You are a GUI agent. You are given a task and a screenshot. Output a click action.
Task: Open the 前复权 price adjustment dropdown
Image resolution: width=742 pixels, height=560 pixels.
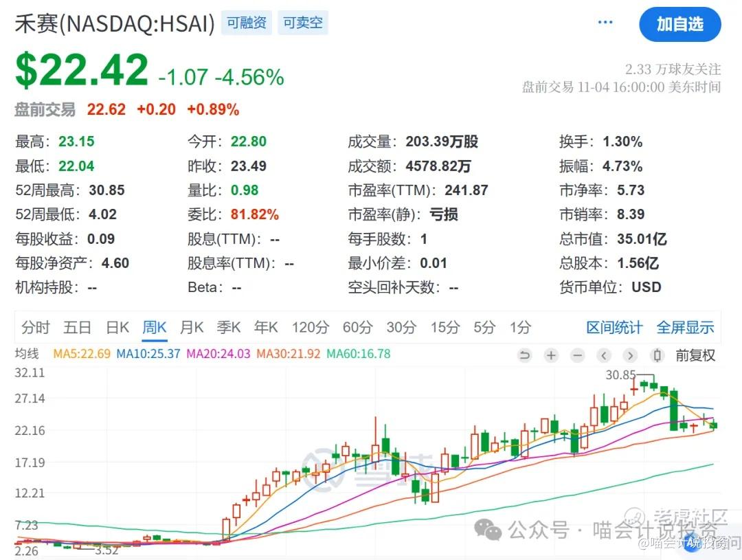pos(695,355)
